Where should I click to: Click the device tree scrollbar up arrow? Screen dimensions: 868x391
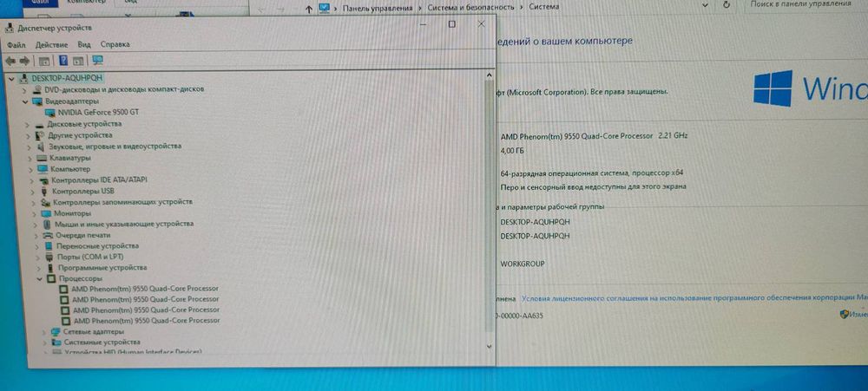[489, 74]
